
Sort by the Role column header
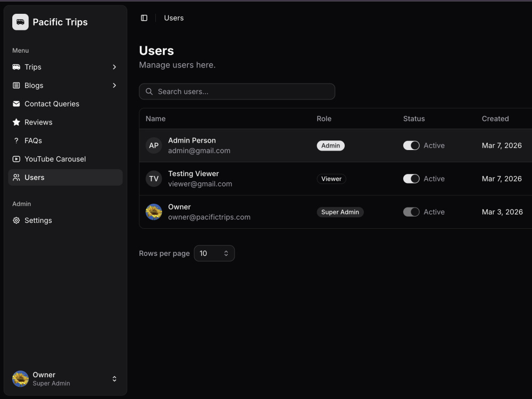(x=324, y=119)
